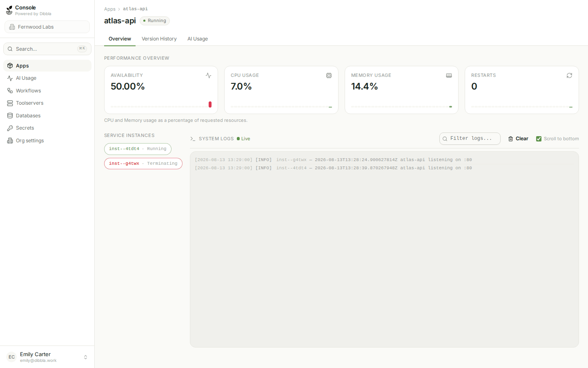Select instance inst--g4twx Terminating
The width and height of the screenshot is (588, 368).
point(143,164)
